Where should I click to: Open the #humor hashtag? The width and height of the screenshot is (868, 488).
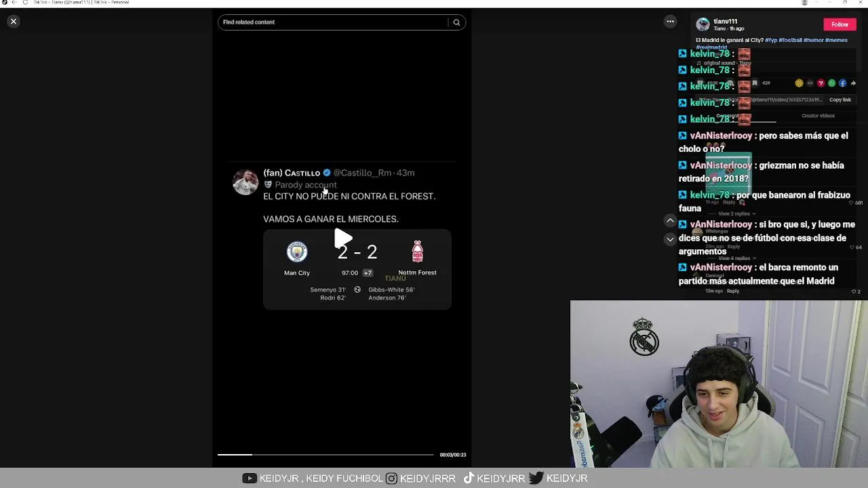(813, 40)
